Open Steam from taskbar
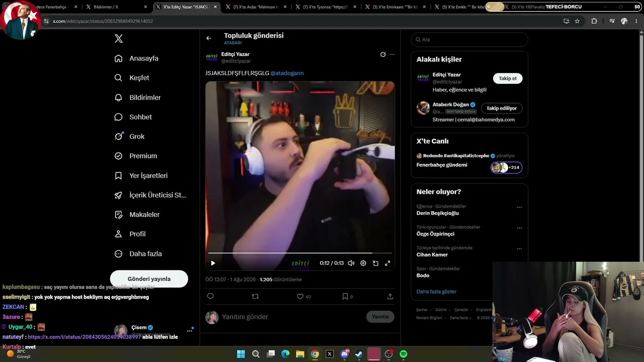This screenshot has height=362, width=644. (359, 354)
